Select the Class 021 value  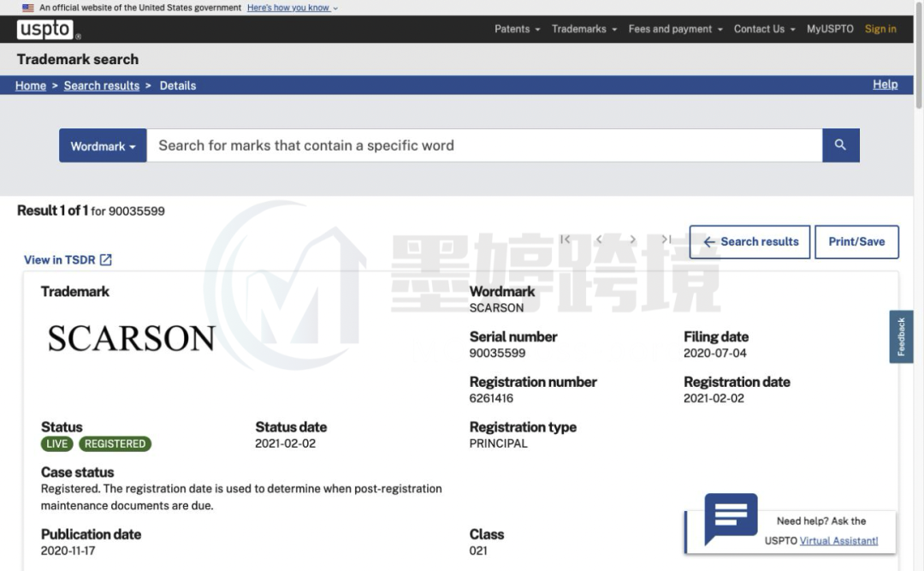pos(478,550)
